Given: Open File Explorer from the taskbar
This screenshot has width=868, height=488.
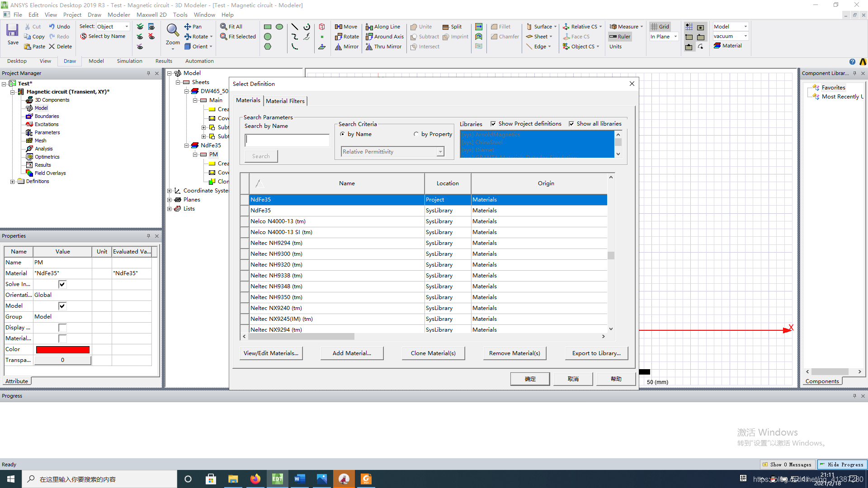Looking at the screenshot, I should click(233, 479).
